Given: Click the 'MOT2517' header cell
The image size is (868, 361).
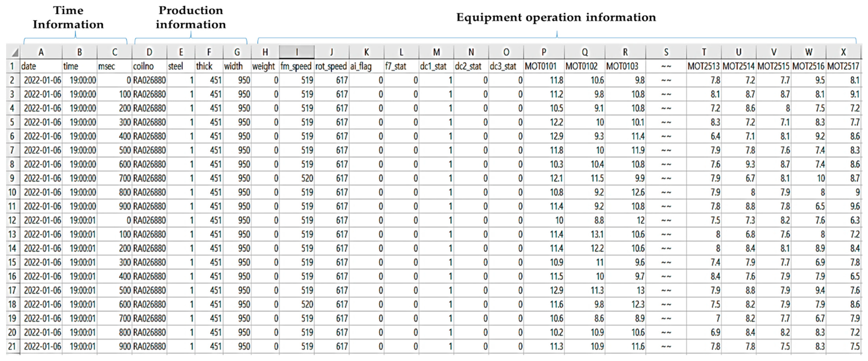Looking at the screenshot, I should pyautogui.click(x=843, y=66).
